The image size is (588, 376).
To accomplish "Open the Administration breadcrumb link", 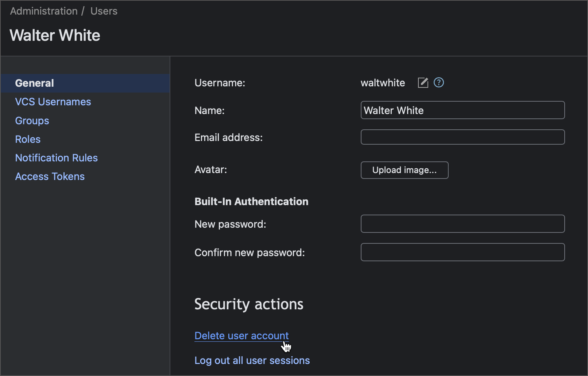I will pyautogui.click(x=43, y=11).
